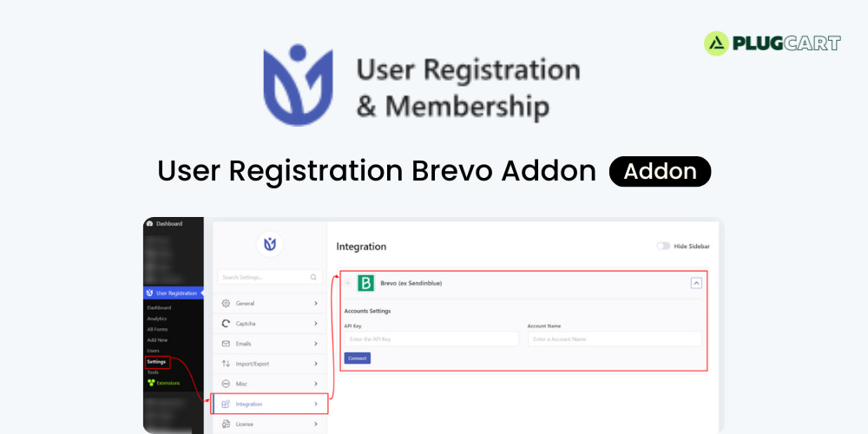The height and width of the screenshot is (434, 868).
Task: Open Extensions in WordPress sidebar
Action: pos(168,382)
